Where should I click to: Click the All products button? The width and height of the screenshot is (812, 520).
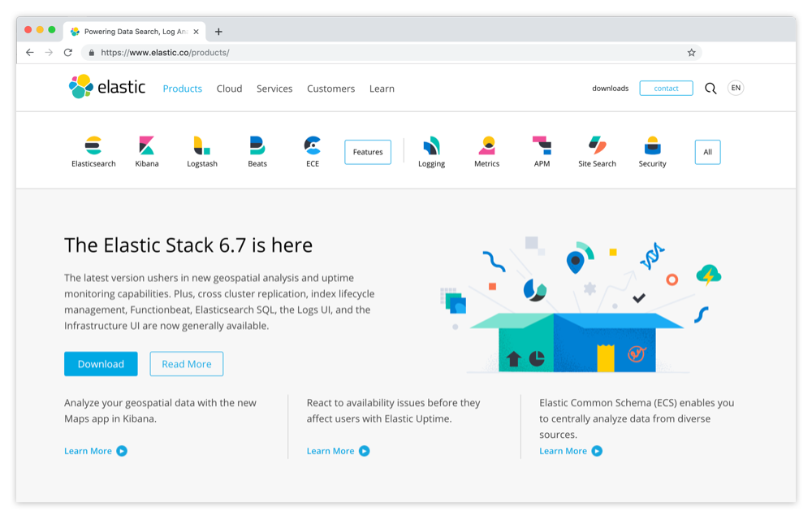[x=707, y=152]
